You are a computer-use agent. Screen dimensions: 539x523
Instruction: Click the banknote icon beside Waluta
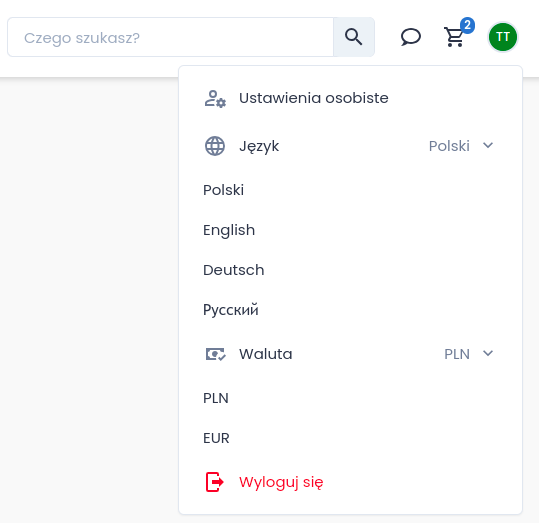(215, 354)
